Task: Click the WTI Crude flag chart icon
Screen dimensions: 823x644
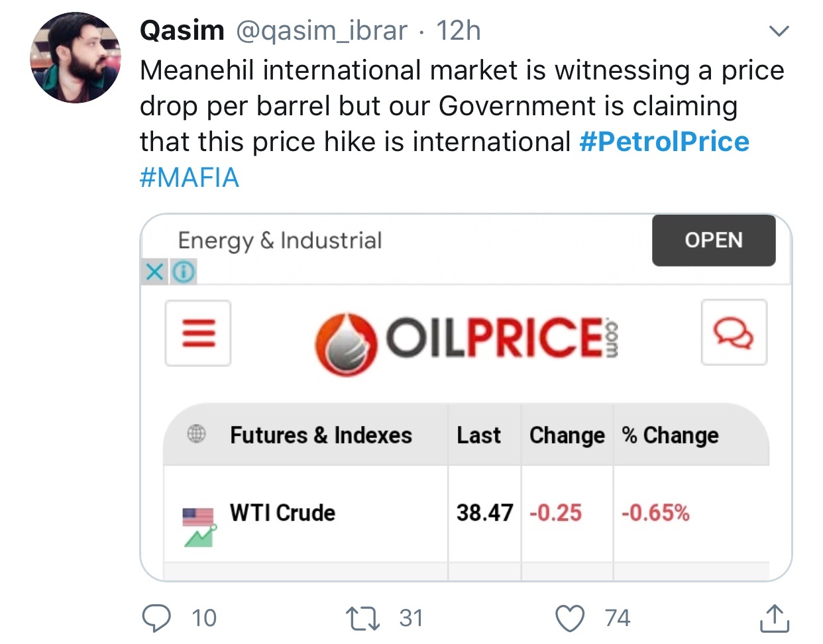Action: pyautogui.click(x=199, y=527)
